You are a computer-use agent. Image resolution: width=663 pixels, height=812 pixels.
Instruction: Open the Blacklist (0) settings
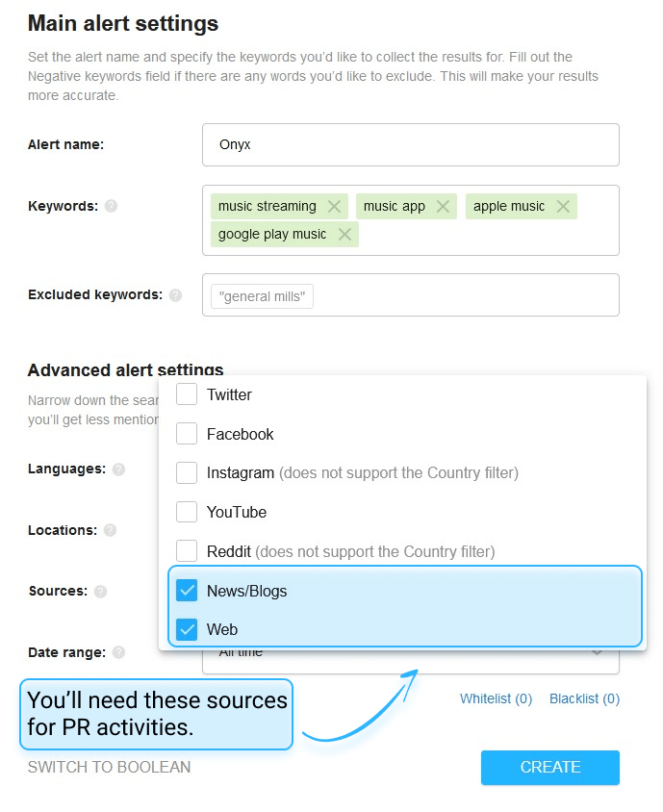[x=584, y=698]
